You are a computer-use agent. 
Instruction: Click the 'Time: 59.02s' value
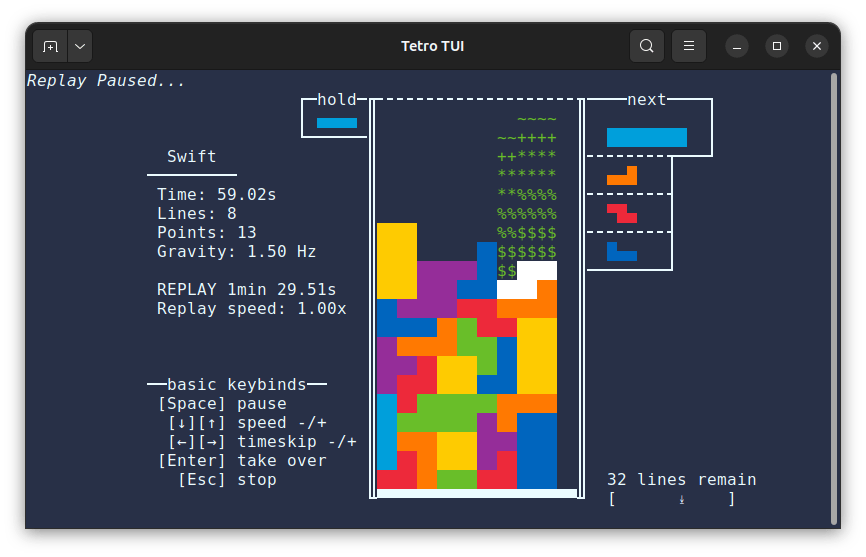(x=216, y=194)
